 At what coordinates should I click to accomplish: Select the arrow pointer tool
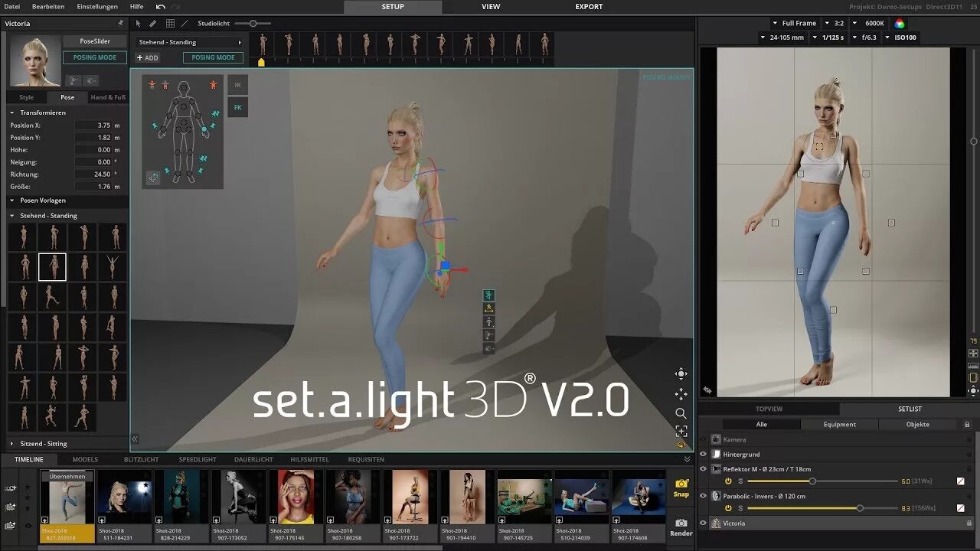pyautogui.click(x=138, y=24)
